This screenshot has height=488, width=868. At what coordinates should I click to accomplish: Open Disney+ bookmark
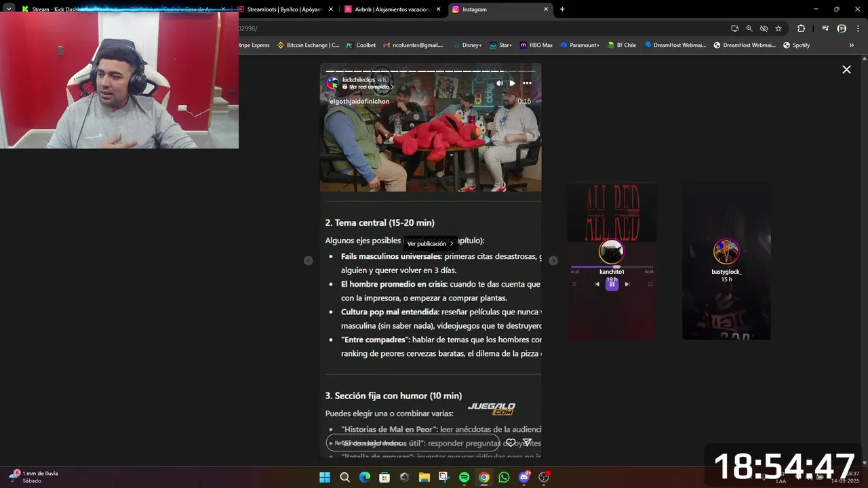coord(466,45)
